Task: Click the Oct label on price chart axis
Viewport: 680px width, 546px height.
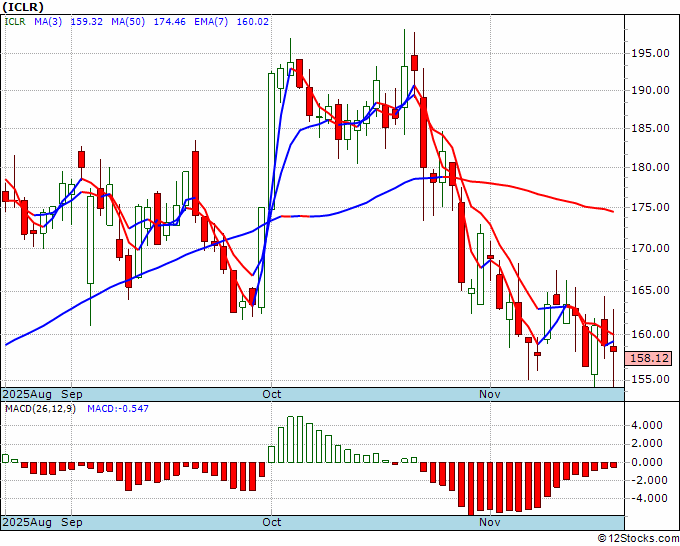Action: [272, 394]
